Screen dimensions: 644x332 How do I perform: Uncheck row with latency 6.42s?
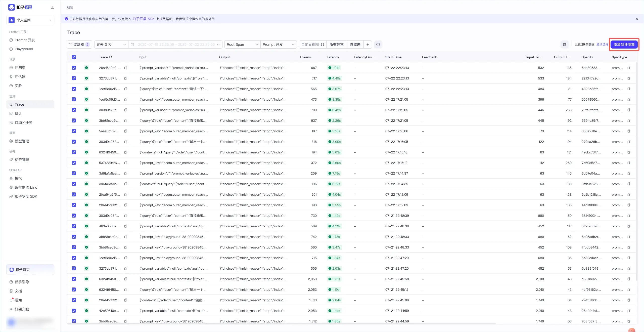(x=74, y=110)
